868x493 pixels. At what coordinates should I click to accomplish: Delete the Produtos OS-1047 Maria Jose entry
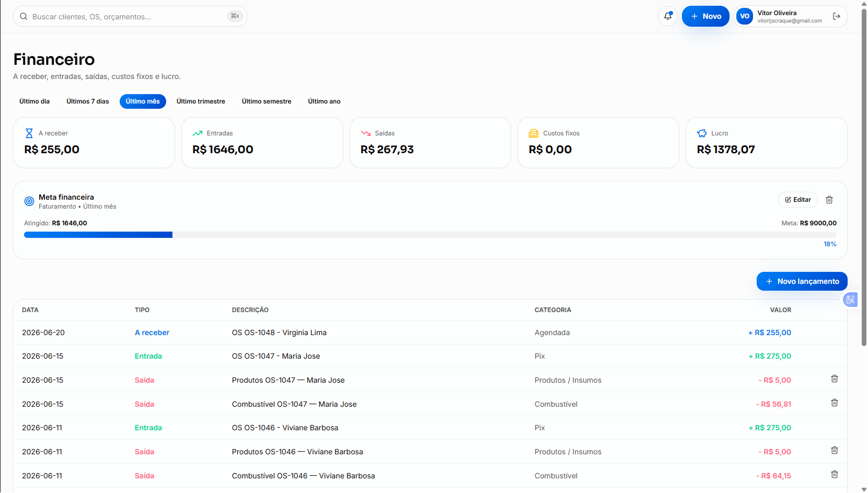[x=835, y=379]
